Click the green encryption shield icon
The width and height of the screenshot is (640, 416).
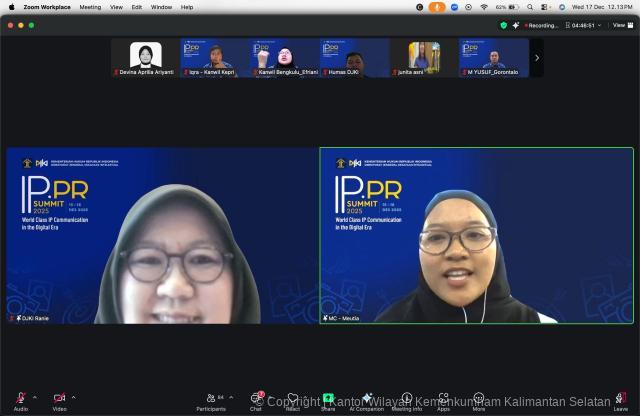[504, 25]
